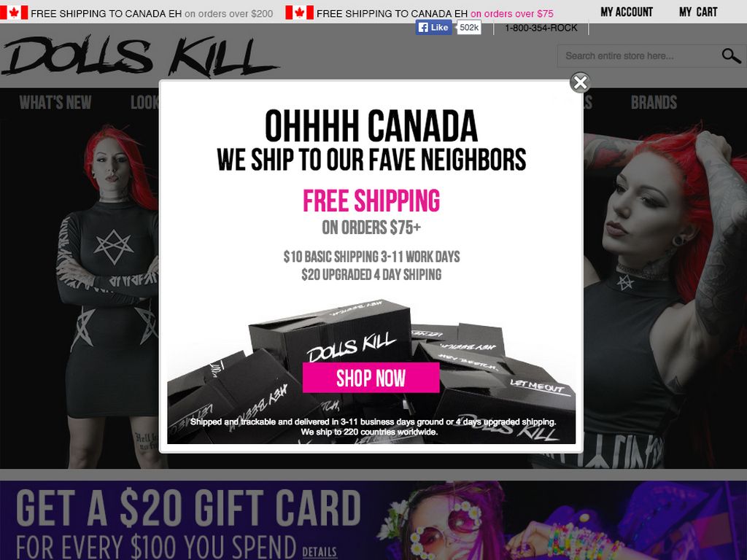This screenshot has height=560, width=747.
Task: Open the What's New menu
Action: [55, 102]
